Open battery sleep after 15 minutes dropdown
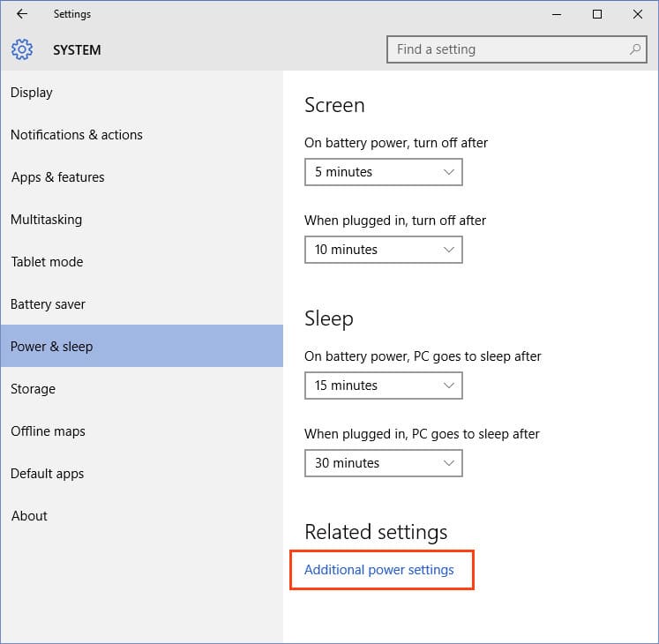The height and width of the screenshot is (644, 659). 383,386
